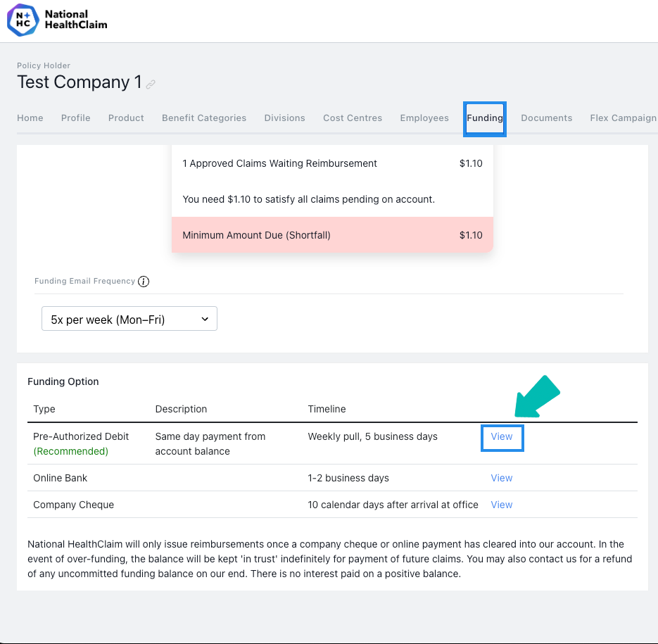This screenshot has width=658, height=644.
Task: Click the dropdown chevron arrow in frequency selector
Action: (205, 319)
